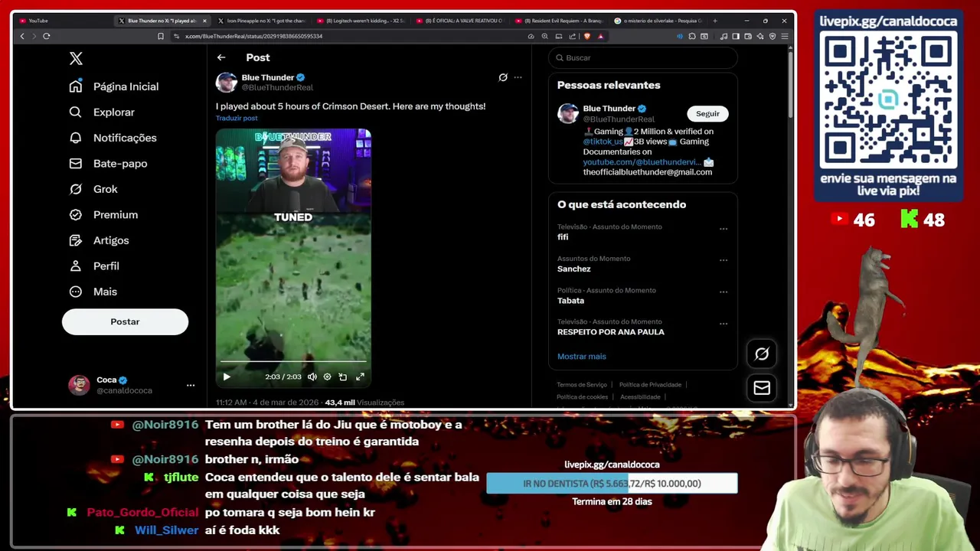Open the Sanchez trending topic
980x551 pixels.
(x=574, y=269)
